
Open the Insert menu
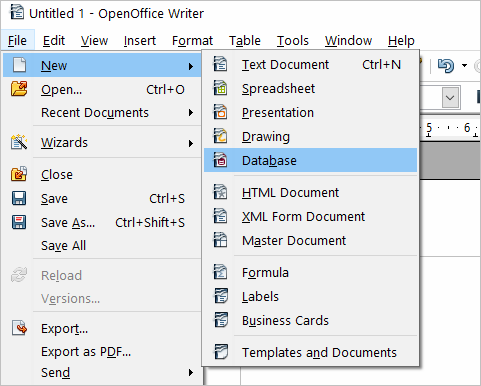click(x=140, y=41)
